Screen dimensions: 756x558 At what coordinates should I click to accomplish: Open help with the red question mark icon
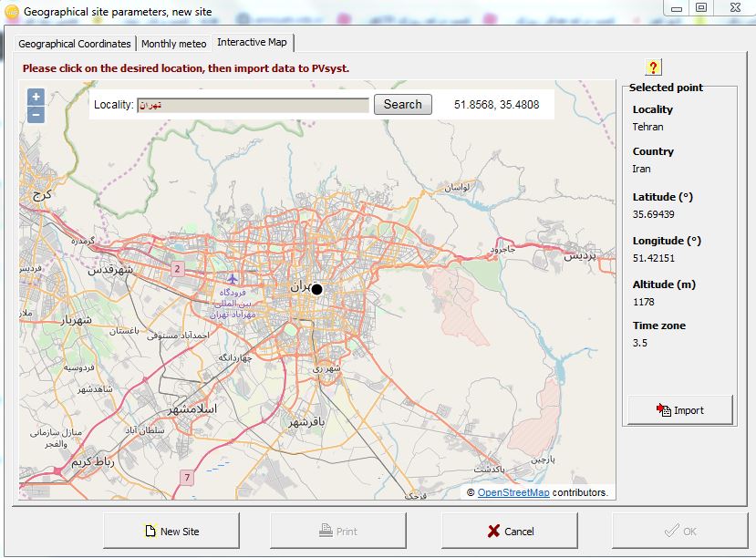(x=653, y=67)
